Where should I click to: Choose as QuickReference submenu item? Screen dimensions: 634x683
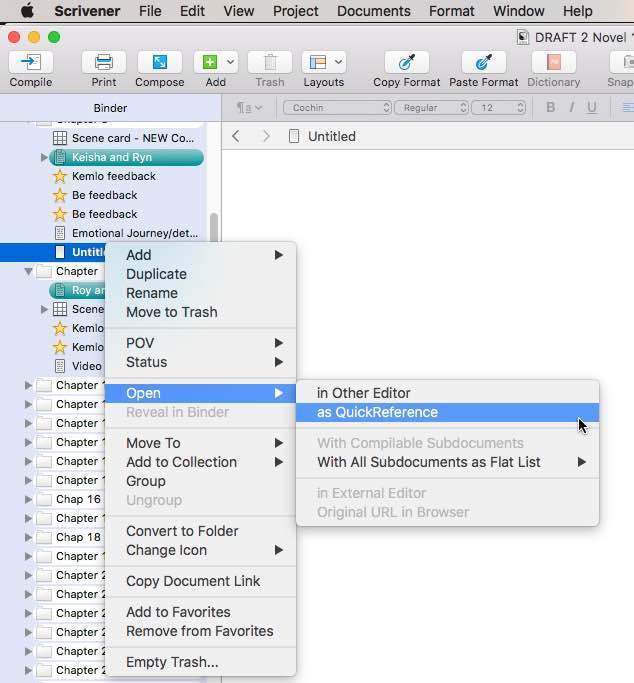[448, 412]
